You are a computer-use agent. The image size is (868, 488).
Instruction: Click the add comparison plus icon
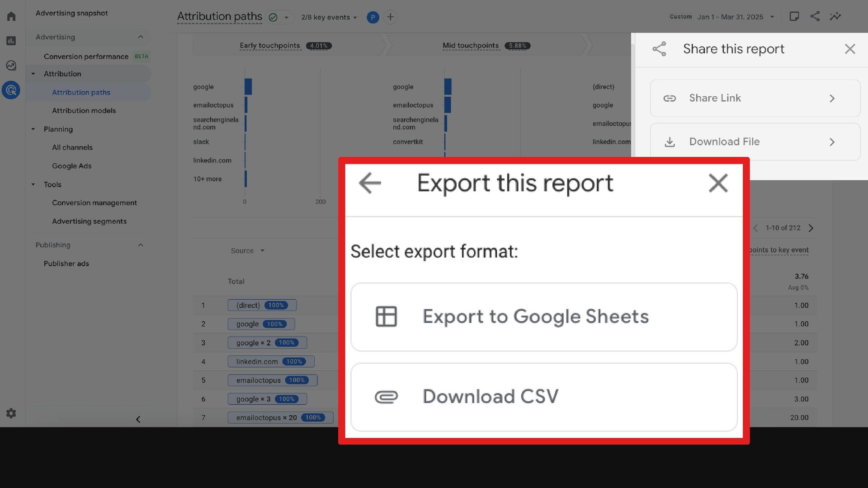[x=390, y=17]
